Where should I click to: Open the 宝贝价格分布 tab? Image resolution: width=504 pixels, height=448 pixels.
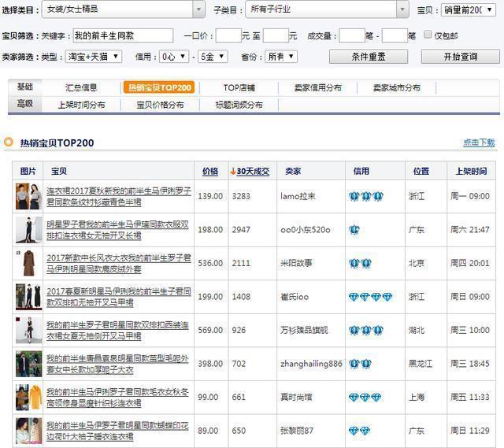tap(160, 105)
